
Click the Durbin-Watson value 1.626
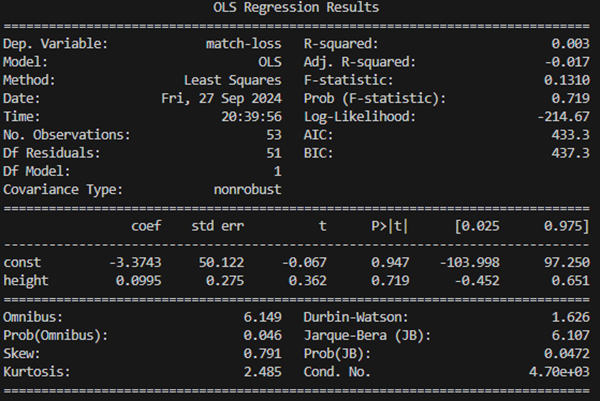click(569, 316)
